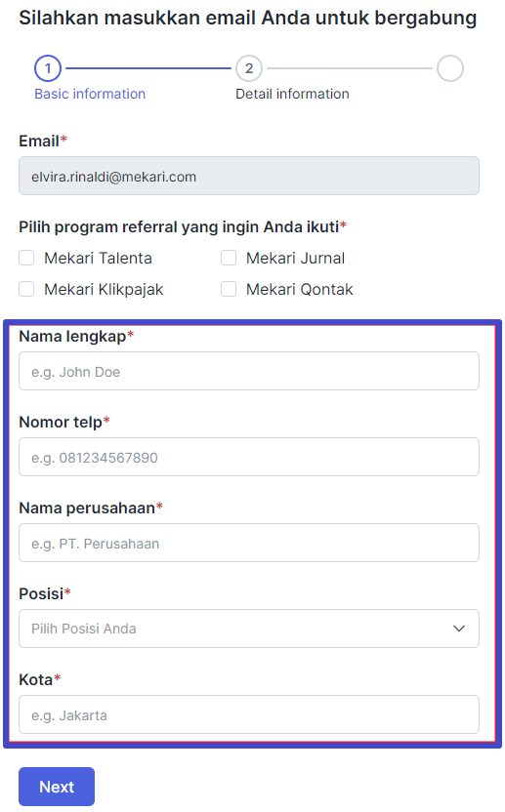Viewport: 505px width, 812px height.
Task: Select the Mekari Qontak checkbox
Action: click(x=229, y=289)
